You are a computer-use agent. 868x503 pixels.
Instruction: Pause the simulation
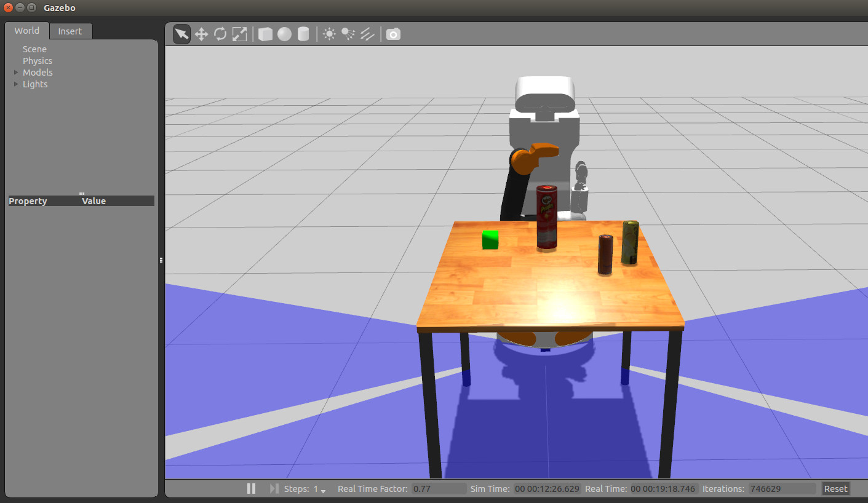251,489
